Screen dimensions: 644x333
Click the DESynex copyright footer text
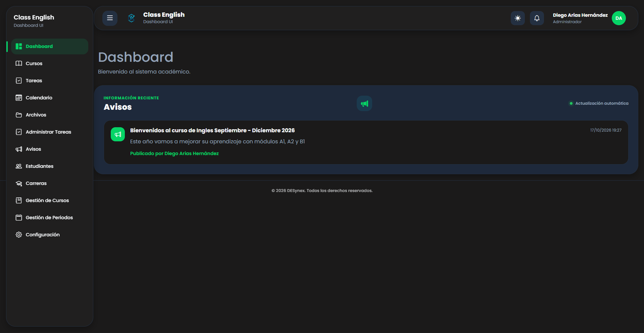[x=322, y=191]
